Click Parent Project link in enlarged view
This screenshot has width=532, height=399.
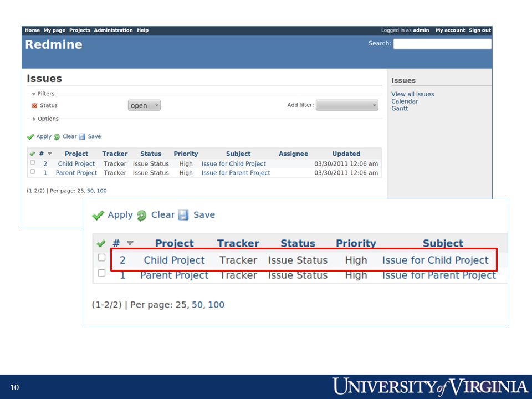(174, 275)
